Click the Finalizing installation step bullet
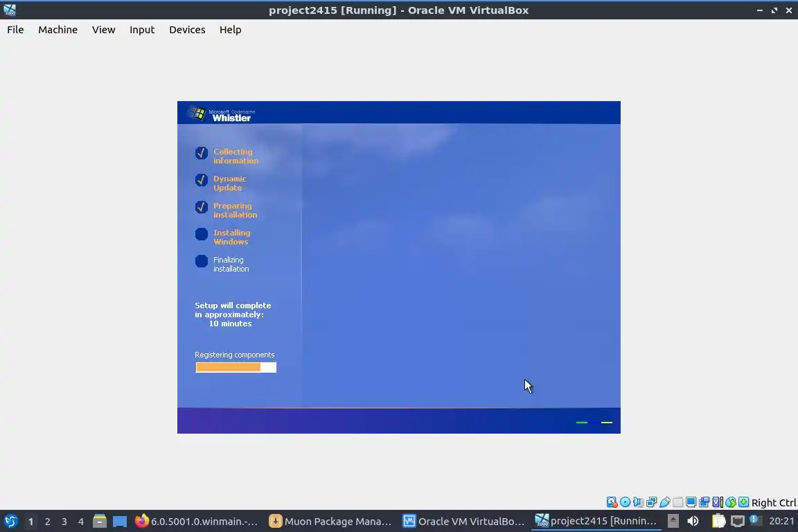 pos(202,261)
